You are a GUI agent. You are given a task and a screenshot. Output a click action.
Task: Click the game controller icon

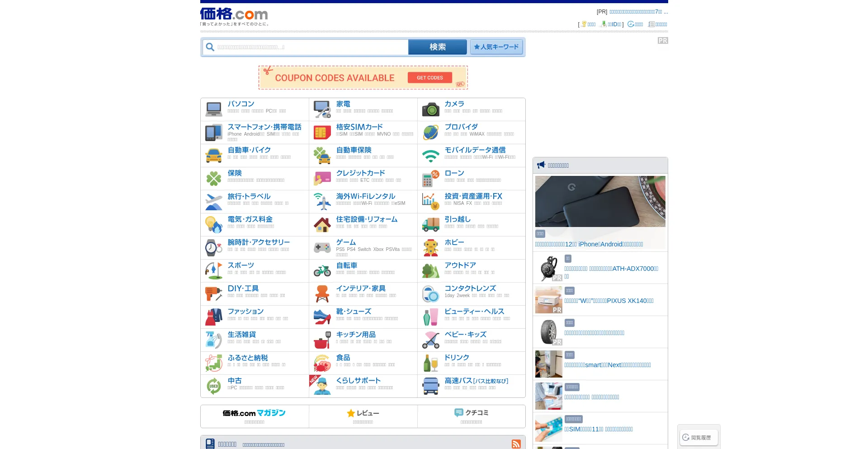322,248
